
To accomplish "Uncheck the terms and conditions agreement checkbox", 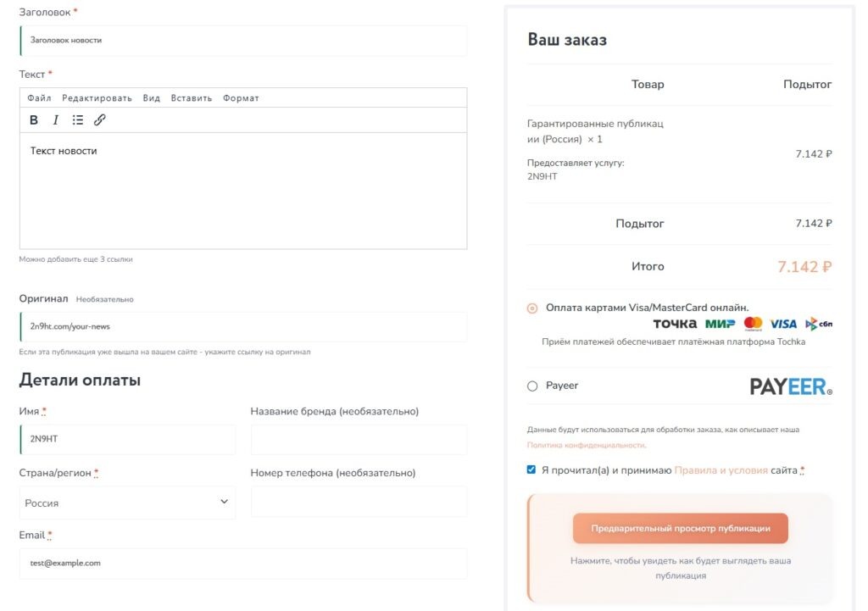I will tap(531, 469).
